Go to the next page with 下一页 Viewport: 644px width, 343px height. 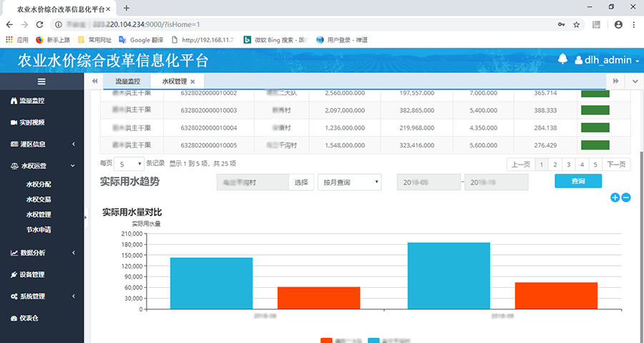(x=616, y=164)
